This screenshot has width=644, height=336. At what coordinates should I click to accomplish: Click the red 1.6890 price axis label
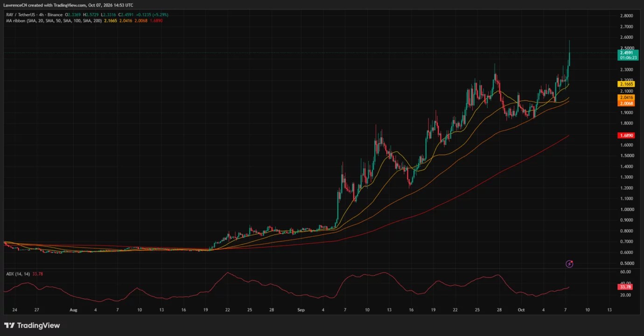(x=626, y=135)
